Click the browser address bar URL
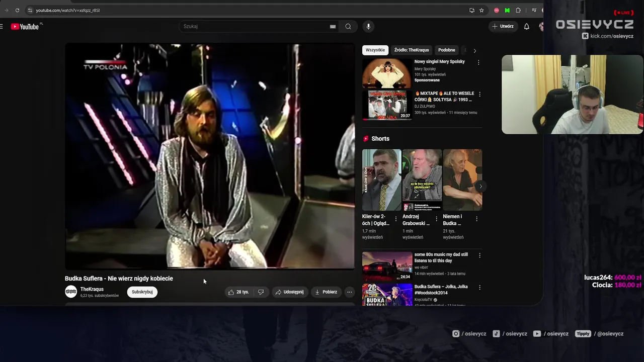 pyautogui.click(x=68, y=10)
